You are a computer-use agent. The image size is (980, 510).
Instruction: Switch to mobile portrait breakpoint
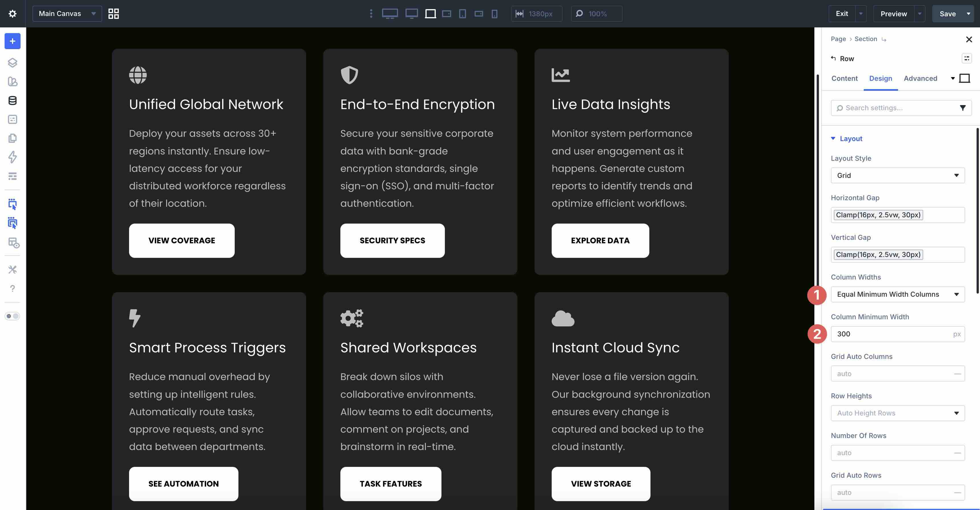(494, 14)
